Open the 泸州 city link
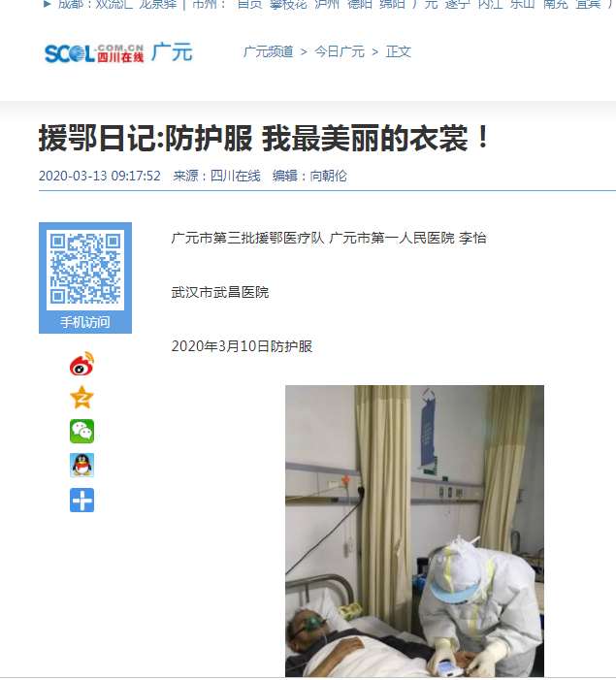Viewport: 616px width, 680px height. pyautogui.click(x=327, y=4)
